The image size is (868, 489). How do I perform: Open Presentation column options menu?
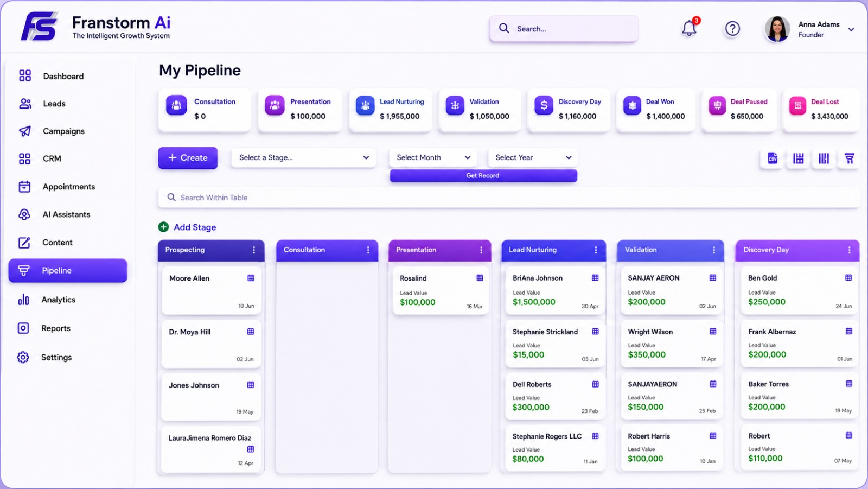click(481, 250)
